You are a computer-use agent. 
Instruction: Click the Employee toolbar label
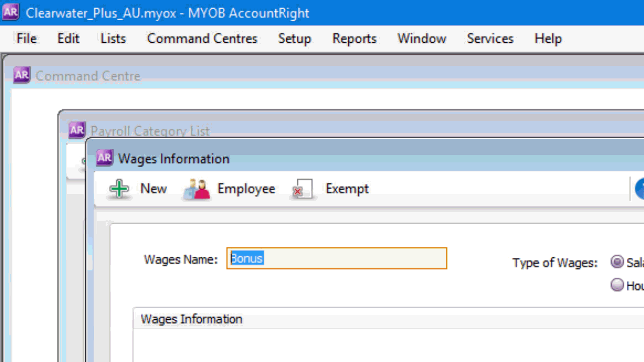coord(246,189)
